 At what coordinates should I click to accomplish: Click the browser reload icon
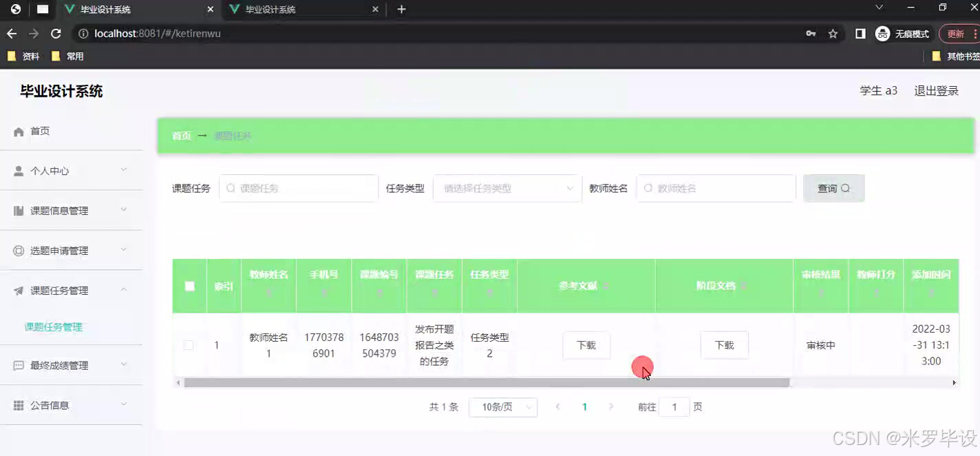56,33
